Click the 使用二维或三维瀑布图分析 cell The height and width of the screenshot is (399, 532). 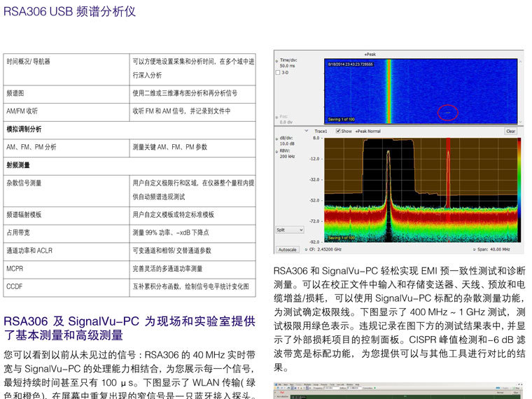point(192,94)
